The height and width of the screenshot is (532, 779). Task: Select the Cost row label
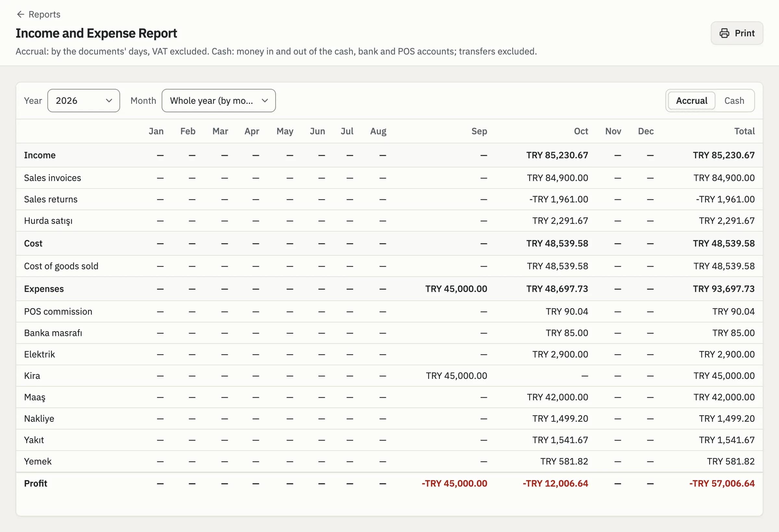33,243
